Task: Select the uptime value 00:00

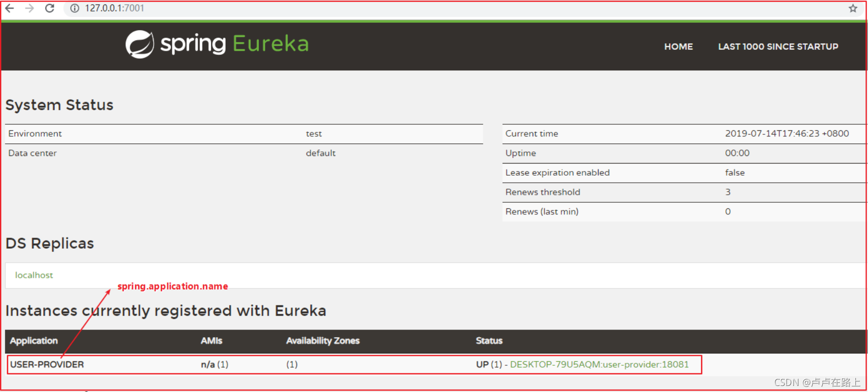Action: click(x=737, y=153)
